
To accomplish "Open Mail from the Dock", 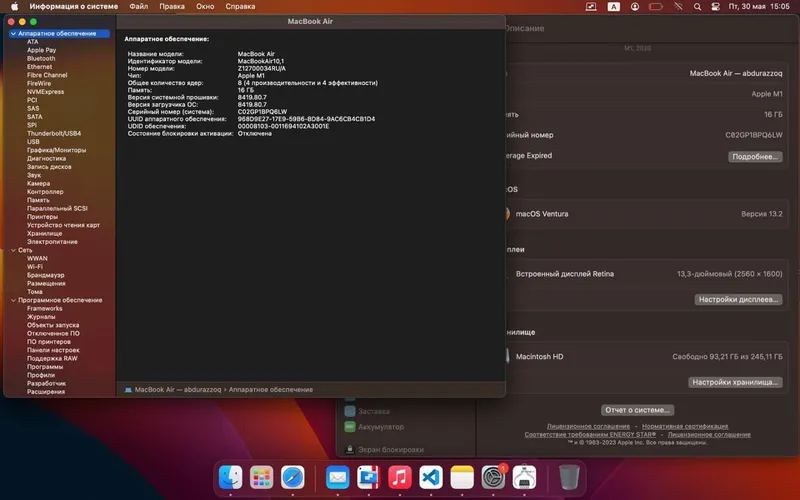I will [337, 478].
